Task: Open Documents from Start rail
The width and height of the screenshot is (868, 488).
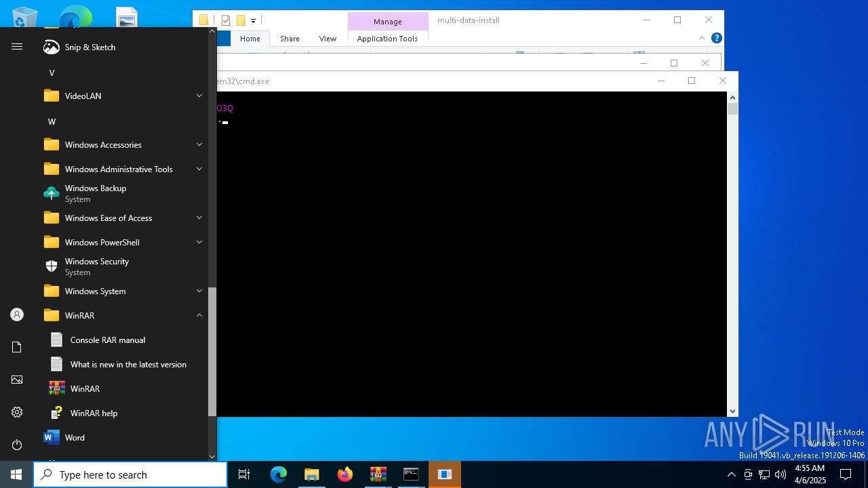Action: pyautogui.click(x=17, y=347)
